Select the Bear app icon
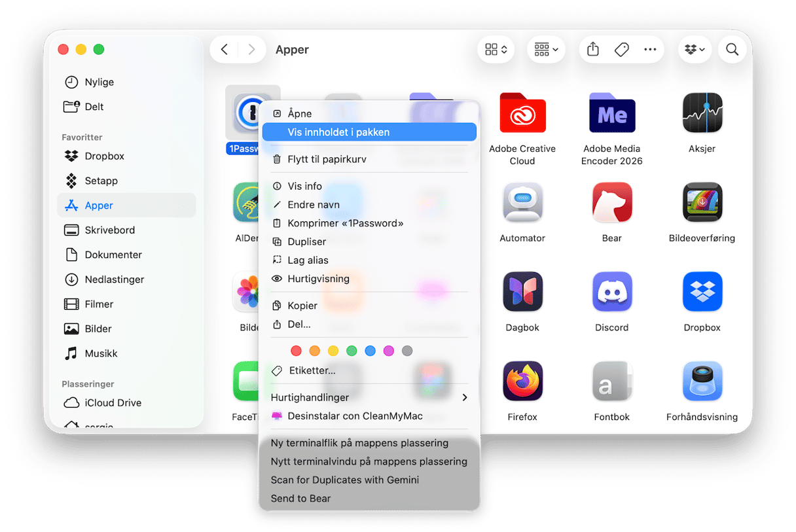 pos(612,202)
